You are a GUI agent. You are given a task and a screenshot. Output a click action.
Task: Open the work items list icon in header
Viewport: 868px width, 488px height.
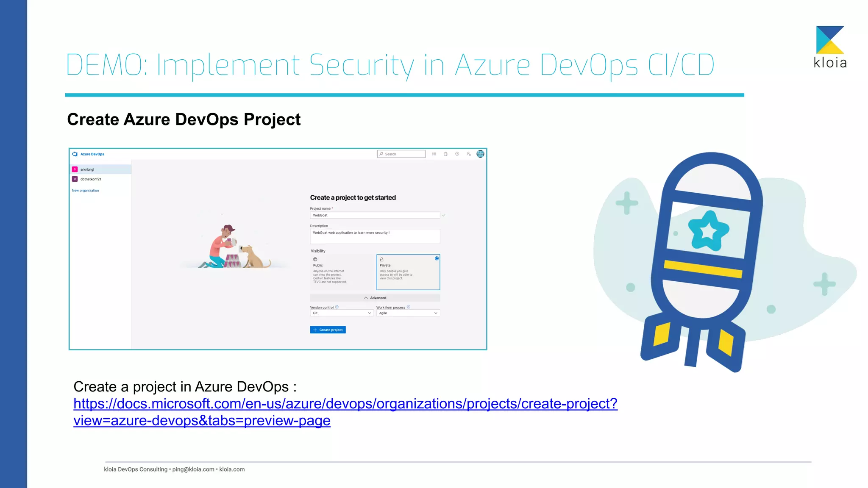pyautogui.click(x=434, y=154)
